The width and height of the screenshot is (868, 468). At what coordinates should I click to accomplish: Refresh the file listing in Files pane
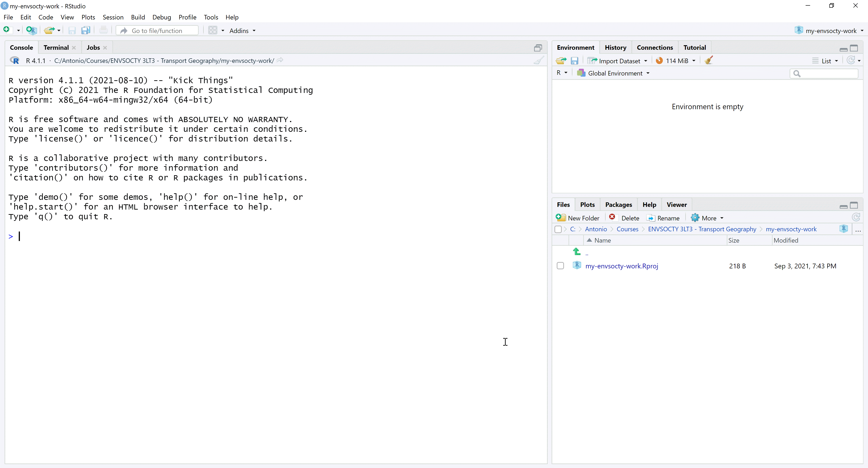(x=856, y=217)
